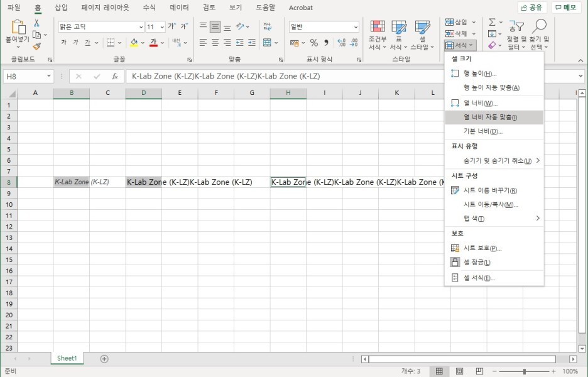Increase the indent
Image resolution: width=588 pixels, height=377 pixels.
(252, 42)
